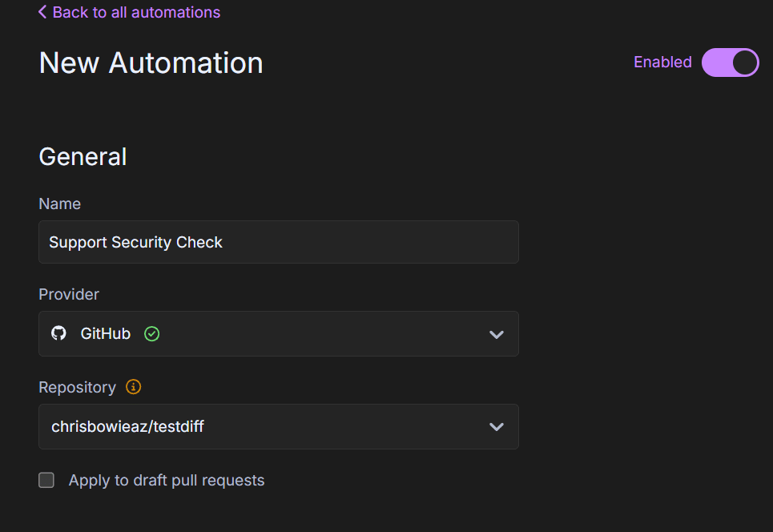This screenshot has width=773, height=532.
Task: Select the chrisbowieaz/testdiff repository box
Action: coord(278,427)
